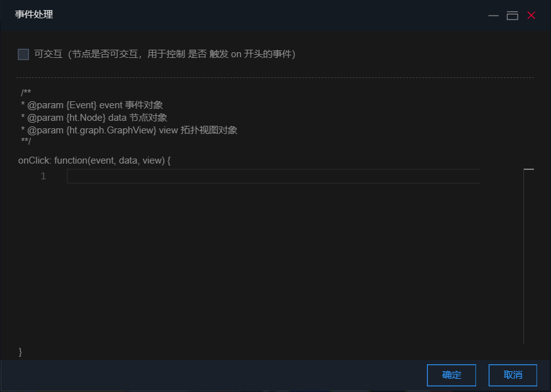
Task: Click the onClick function signature text
Action: [x=94, y=160]
